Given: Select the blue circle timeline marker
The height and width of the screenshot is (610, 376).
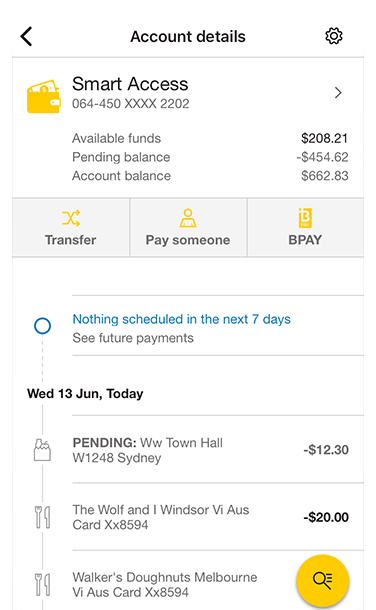Looking at the screenshot, I should pos(42,326).
